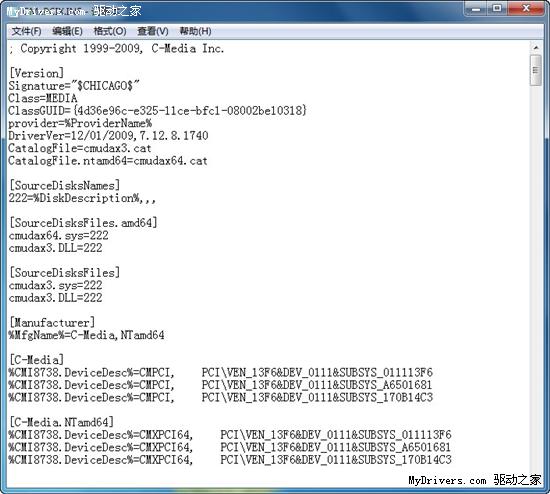
Task: Place the cursor on the [C-Media.NTamd64] header
Action: tap(61, 422)
